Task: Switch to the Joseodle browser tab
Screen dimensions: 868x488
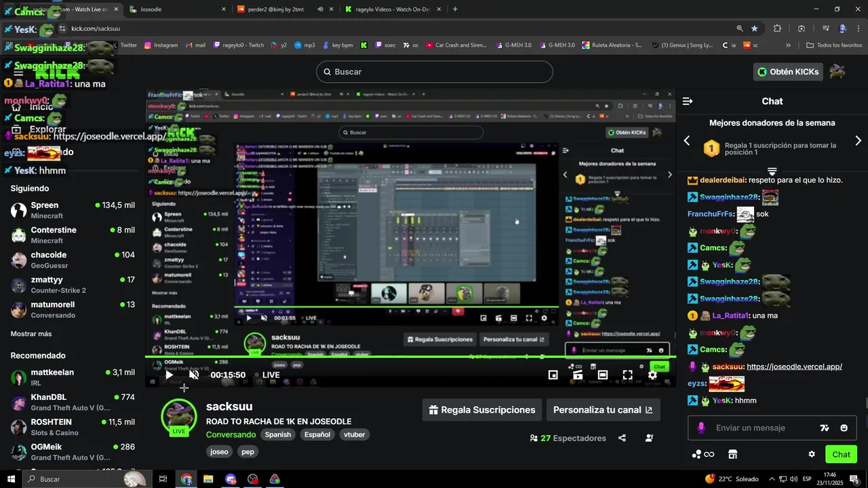Action: click(176, 9)
